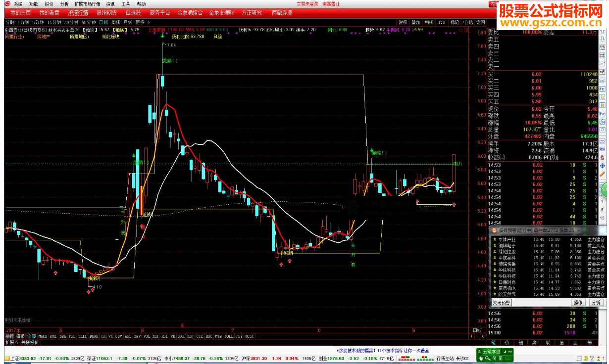Select the 30分钟 period
Screen dimensions: 609x364
(x=71, y=22)
